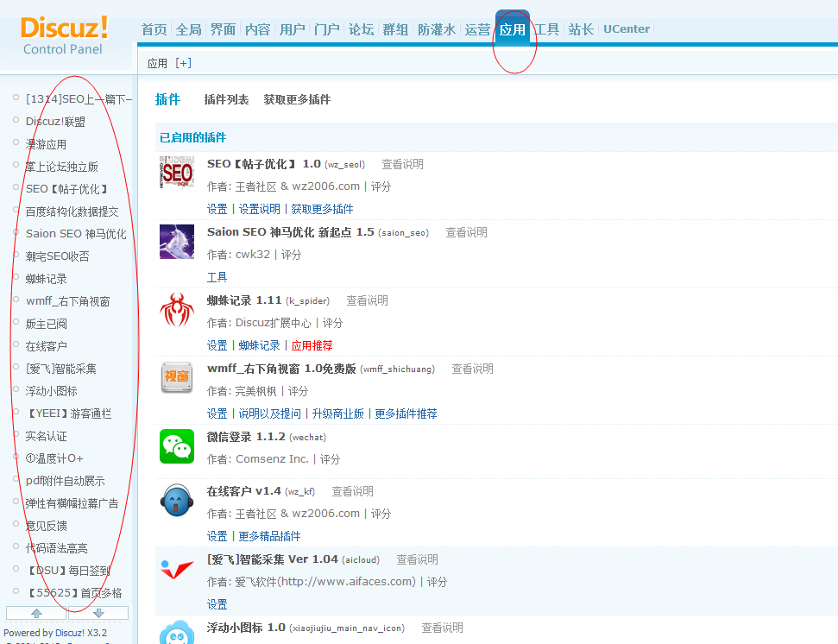
Task: Open the 工具 top menu
Action: (x=547, y=29)
